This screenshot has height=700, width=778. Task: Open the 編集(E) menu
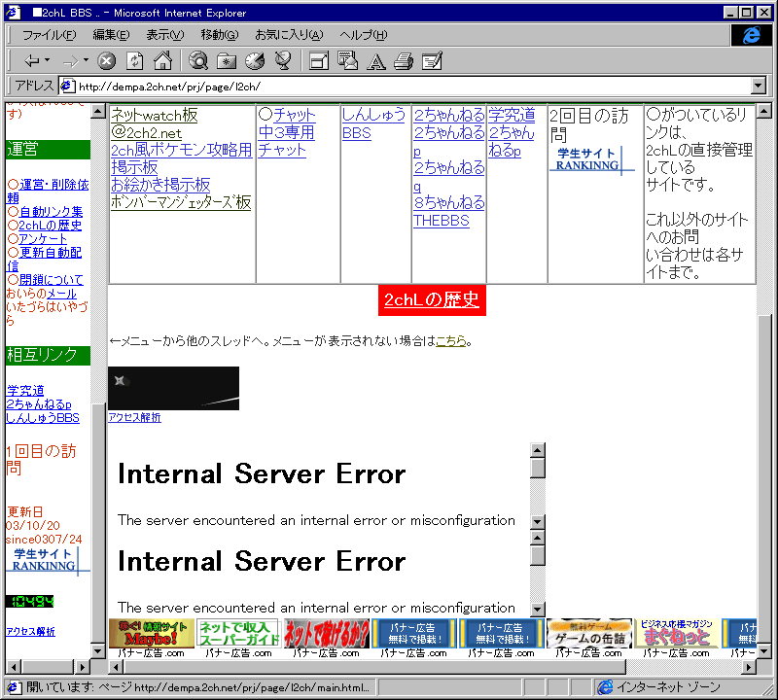111,35
